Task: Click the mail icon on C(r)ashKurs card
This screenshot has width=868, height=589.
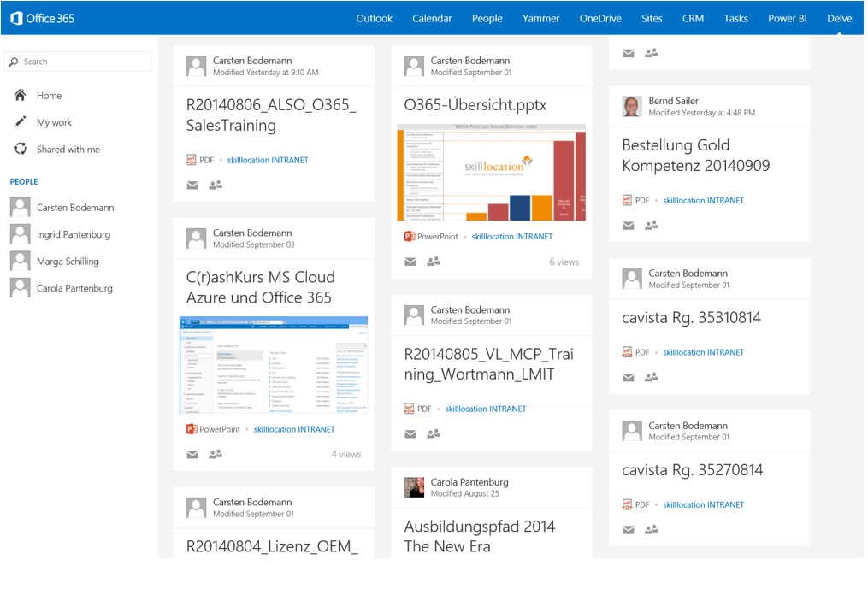Action: (192, 455)
